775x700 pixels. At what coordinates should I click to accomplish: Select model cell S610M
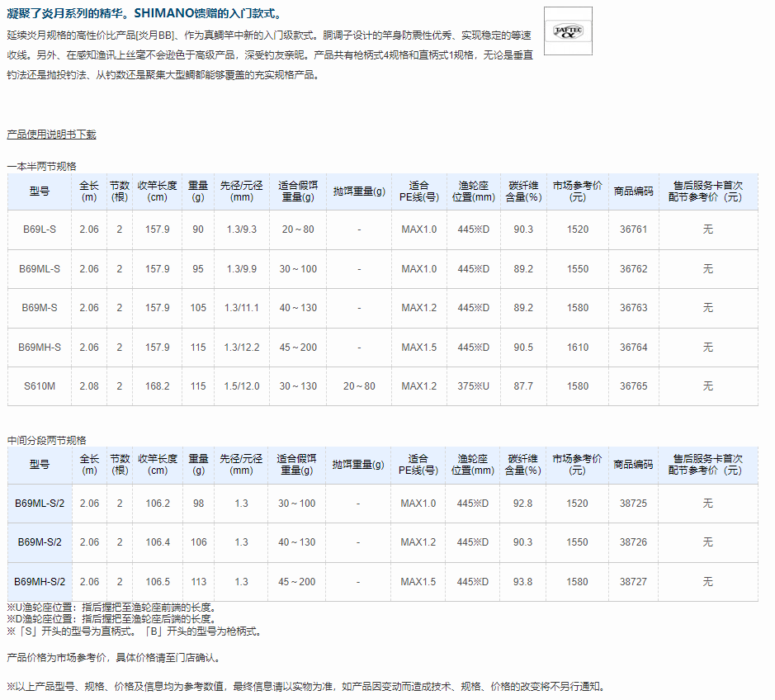point(40,386)
